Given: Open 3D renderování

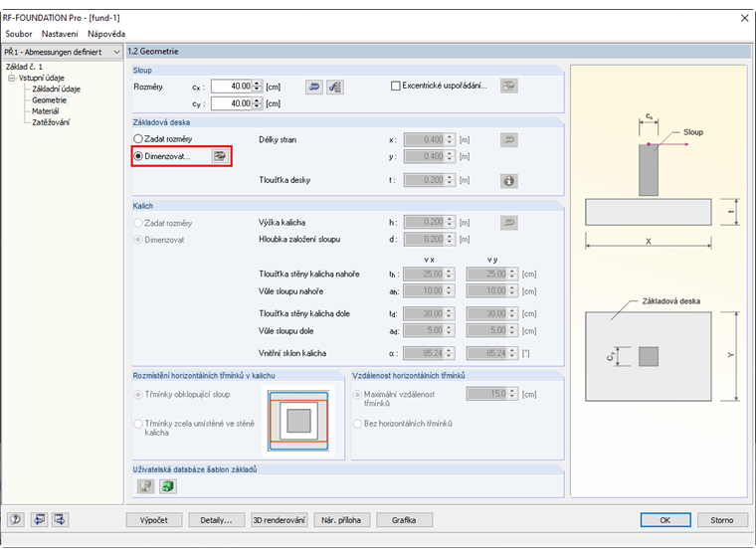Looking at the screenshot, I should 280,520.
